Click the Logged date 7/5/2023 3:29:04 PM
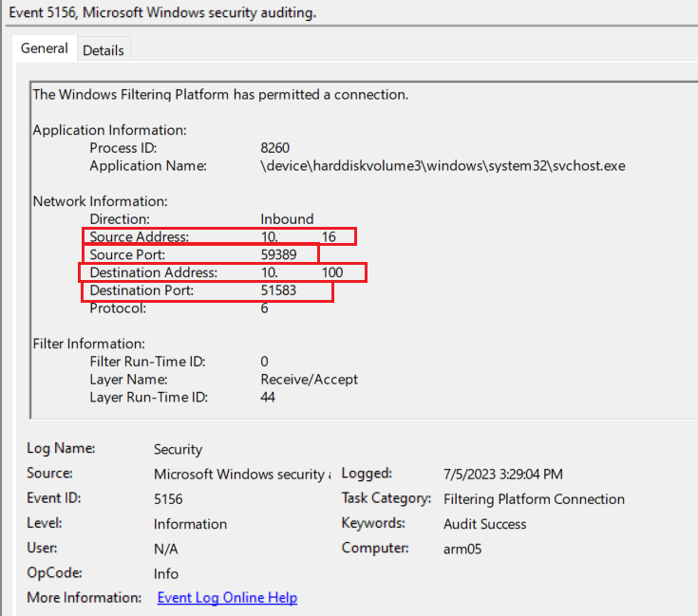 pyautogui.click(x=502, y=475)
